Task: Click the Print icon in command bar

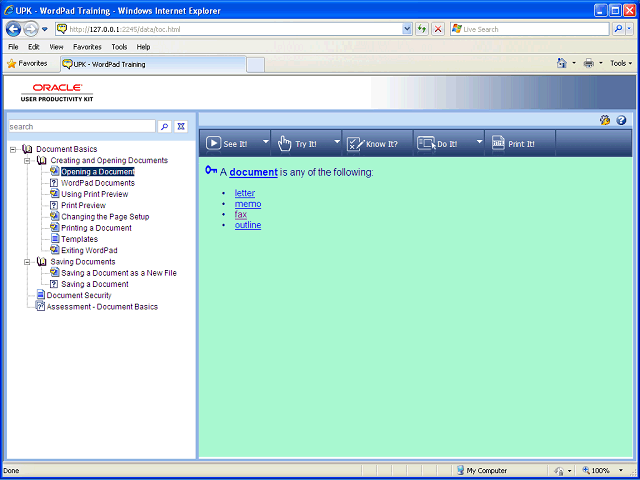Action: [x=589, y=63]
